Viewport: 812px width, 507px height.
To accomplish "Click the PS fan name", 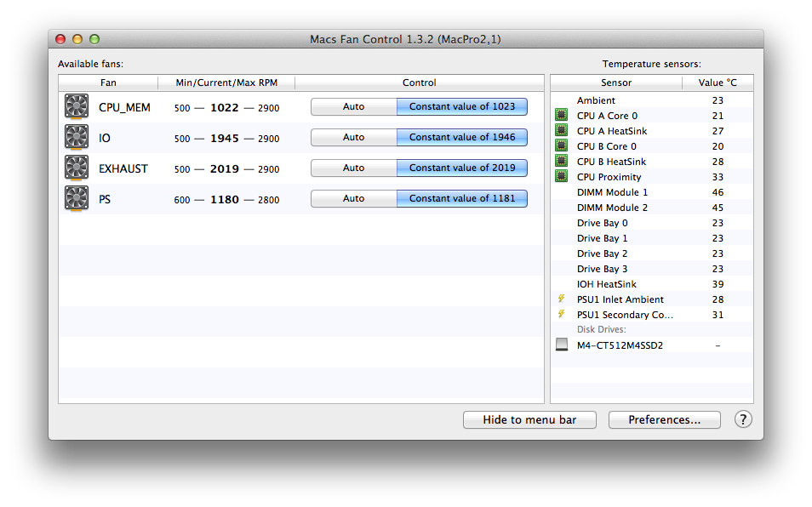I will (x=105, y=199).
